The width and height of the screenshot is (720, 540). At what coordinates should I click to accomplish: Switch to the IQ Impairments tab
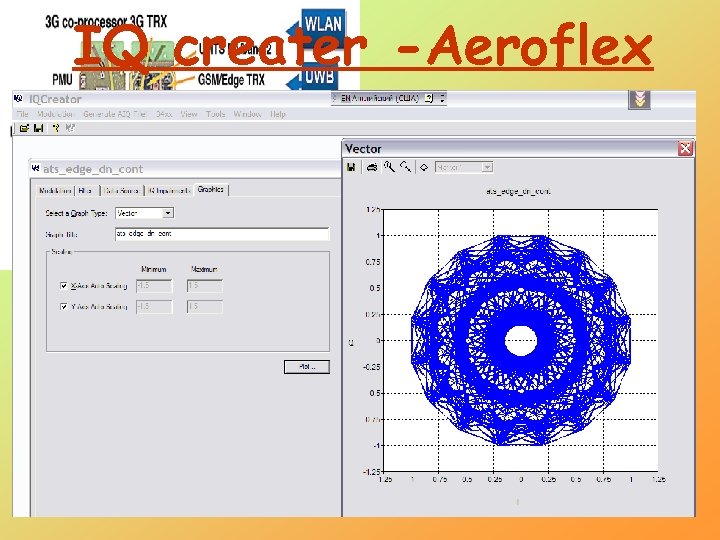pyautogui.click(x=169, y=191)
